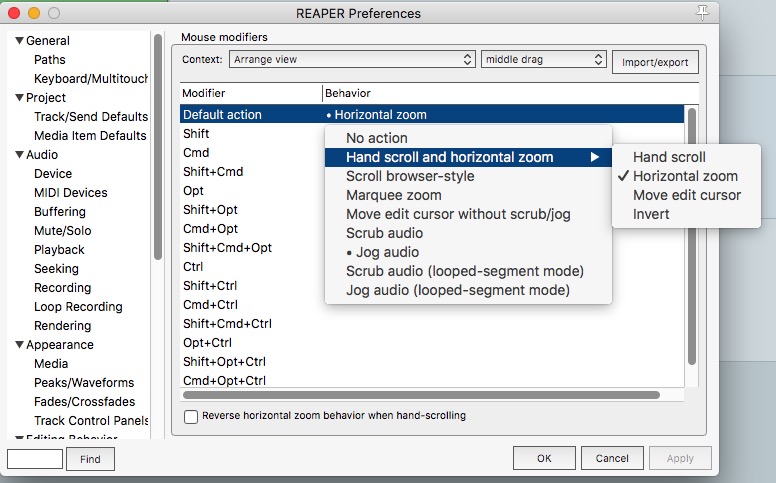Choose Scrub audio menu item
This screenshot has height=483, width=776.
pyautogui.click(x=468, y=233)
